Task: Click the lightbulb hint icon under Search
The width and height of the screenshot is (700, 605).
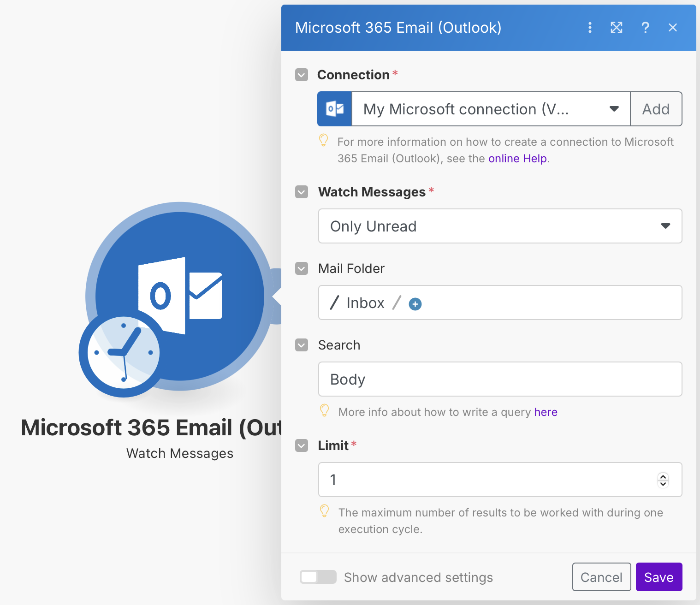Action: pyautogui.click(x=325, y=410)
